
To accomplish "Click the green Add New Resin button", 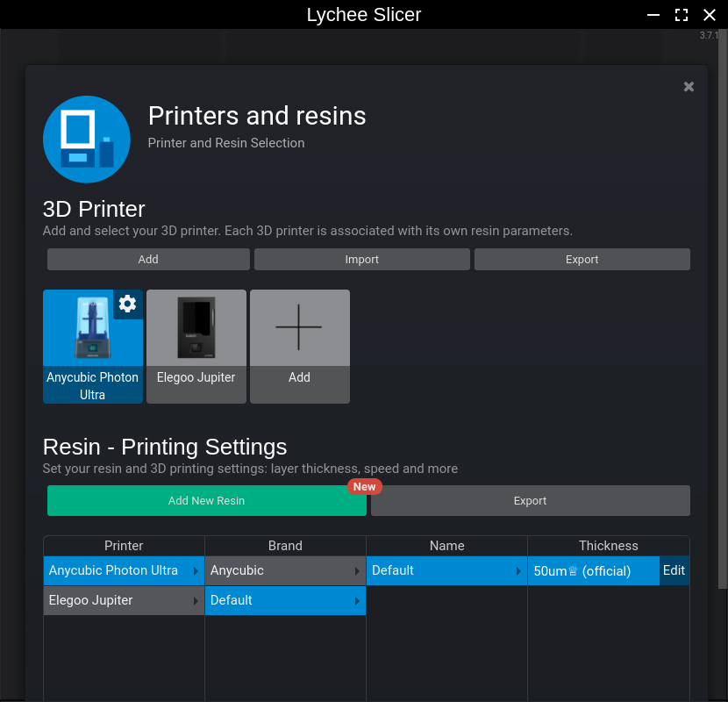I will (206, 501).
